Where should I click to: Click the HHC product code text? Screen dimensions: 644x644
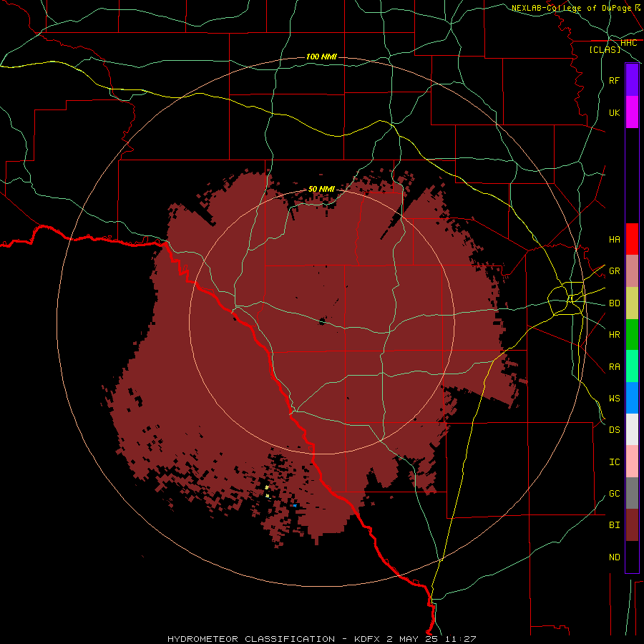629,43
